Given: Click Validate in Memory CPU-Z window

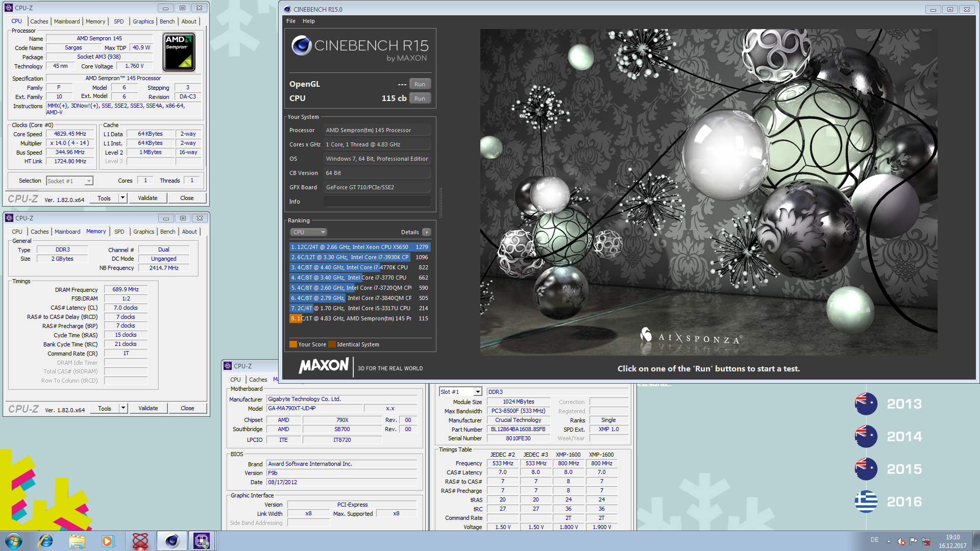Looking at the screenshot, I should coord(148,408).
